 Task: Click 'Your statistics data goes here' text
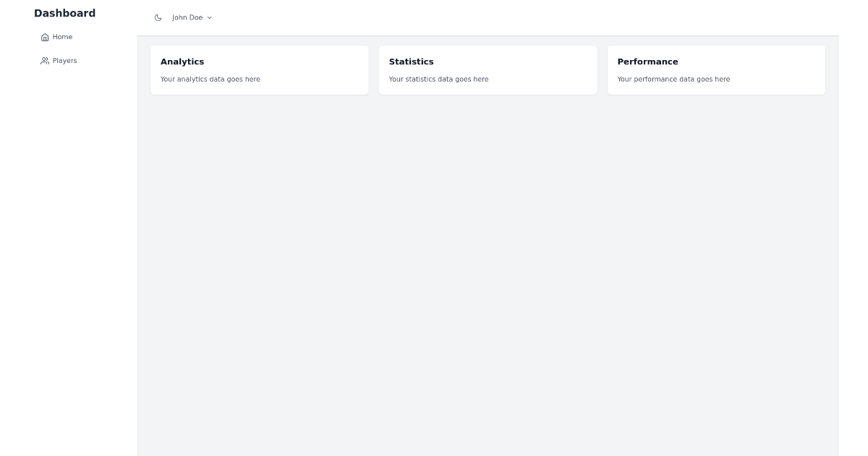(439, 79)
